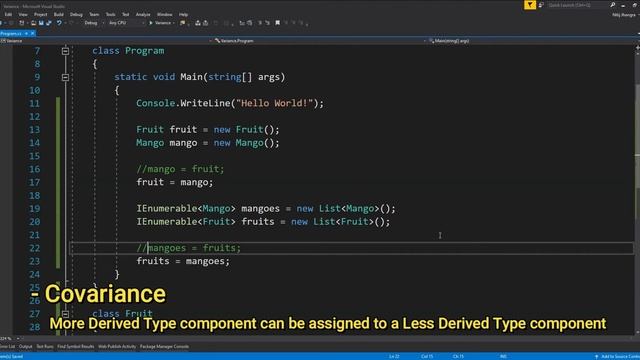Click the Ln 22 status bar indicator

coord(394,356)
